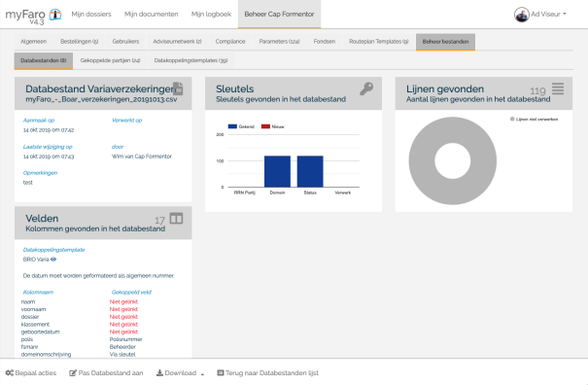
Task: Click the Download button label
Action: pos(181,372)
